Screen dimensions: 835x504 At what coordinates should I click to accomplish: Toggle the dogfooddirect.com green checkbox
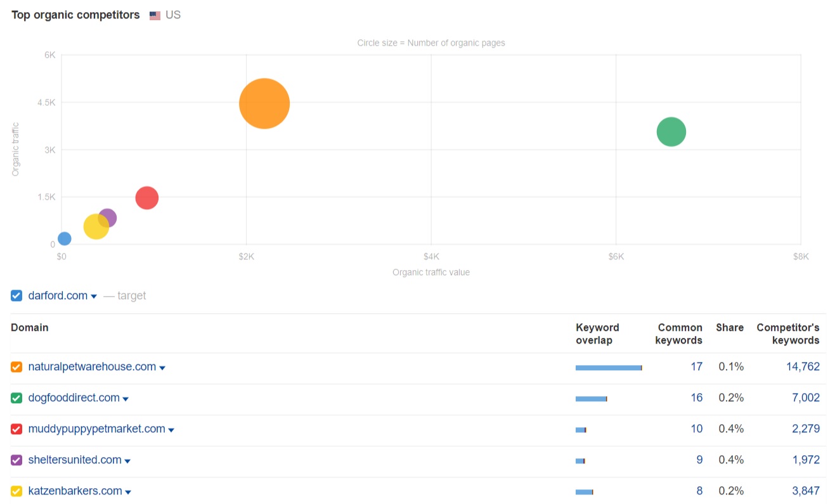[x=16, y=398]
